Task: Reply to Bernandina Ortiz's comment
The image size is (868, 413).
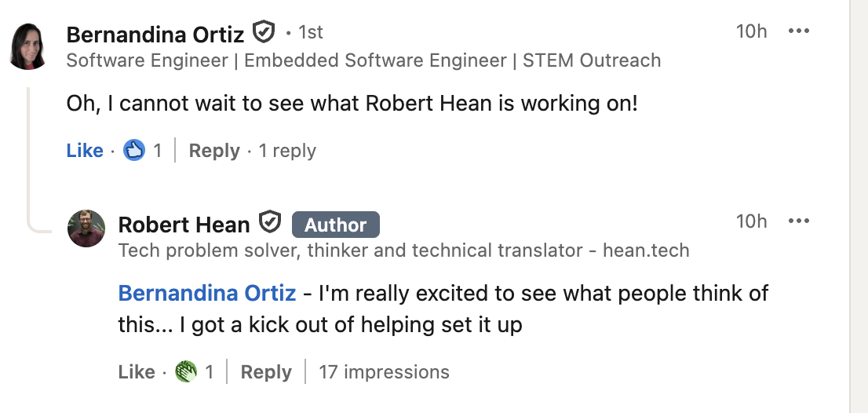Action: click(x=214, y=151)
